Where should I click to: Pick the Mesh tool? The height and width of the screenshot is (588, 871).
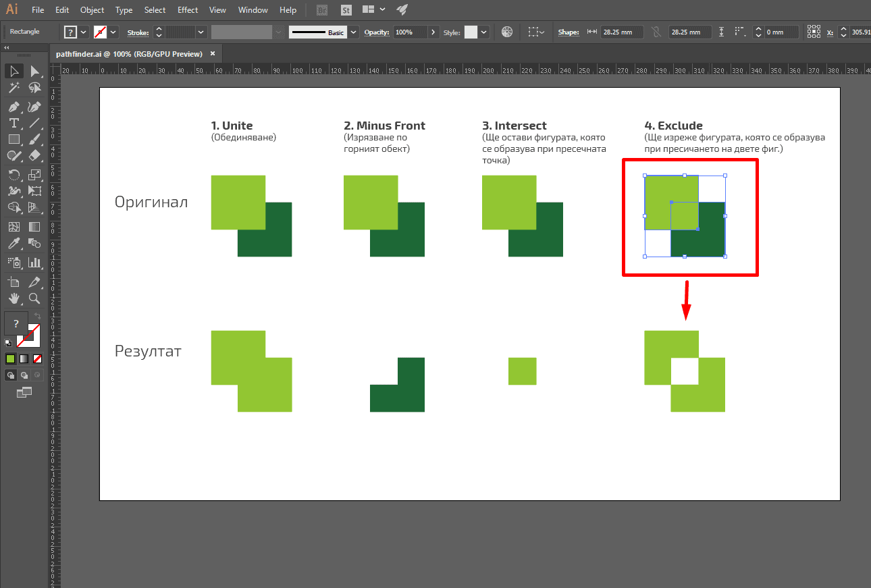tap(14, 227)
